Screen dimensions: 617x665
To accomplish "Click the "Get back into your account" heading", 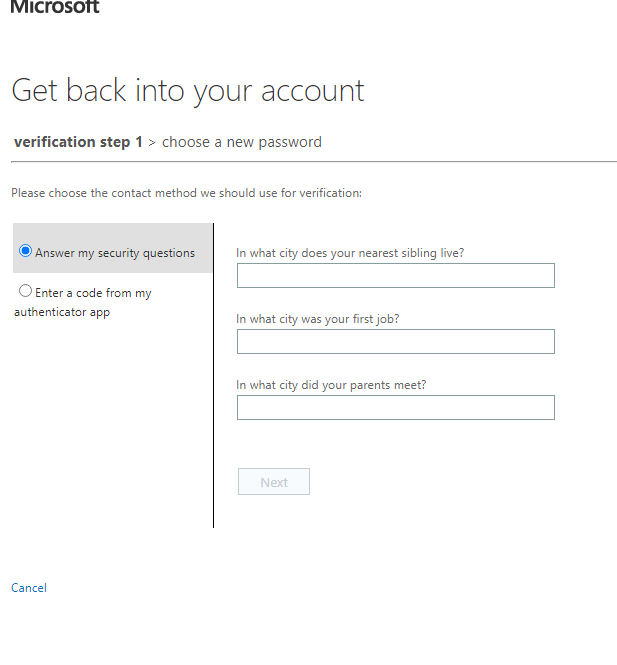I will click(188, 90).
